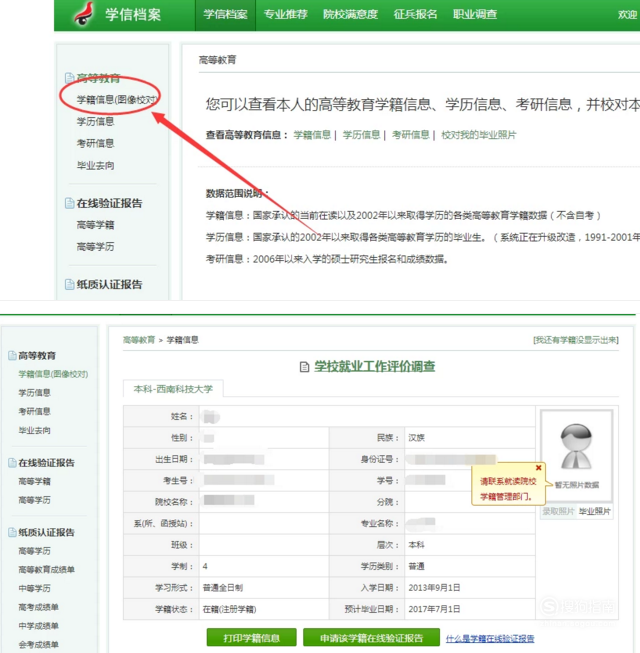Click document icon beside lower 在线验证报告
This screenshot has width=640, height=653.
(12, 463)
